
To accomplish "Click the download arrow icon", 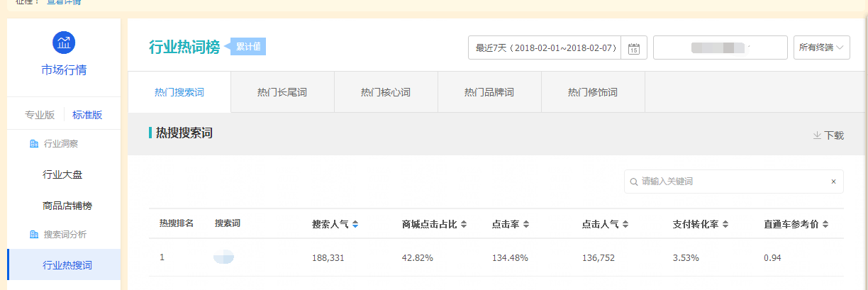I will pyautogui.click(x=817, y=135).
